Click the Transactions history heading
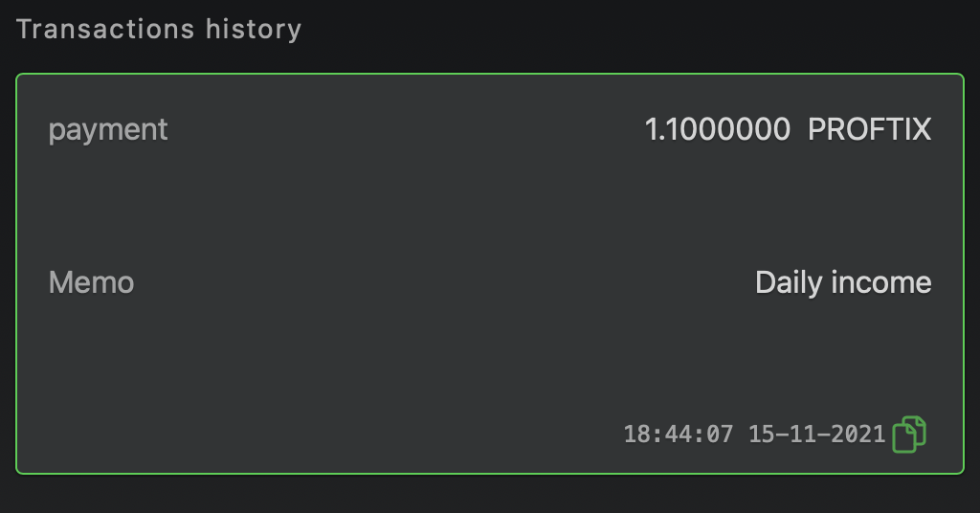 [x=159, y=29]
